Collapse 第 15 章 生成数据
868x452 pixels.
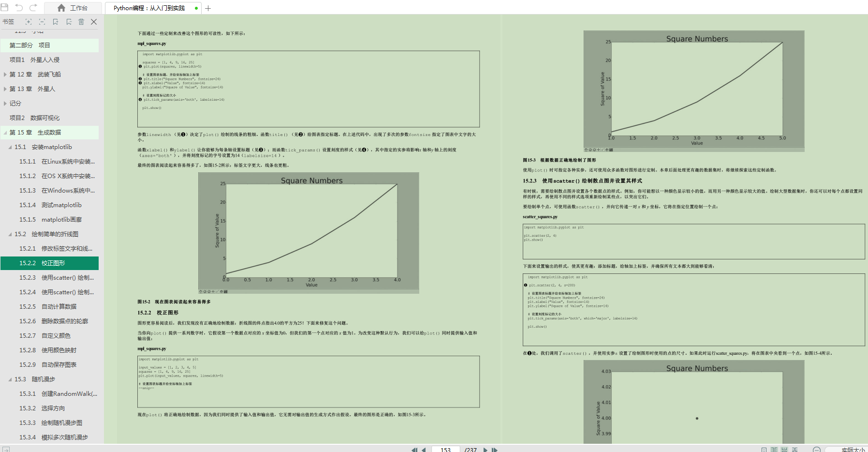[x=5, y=132]
